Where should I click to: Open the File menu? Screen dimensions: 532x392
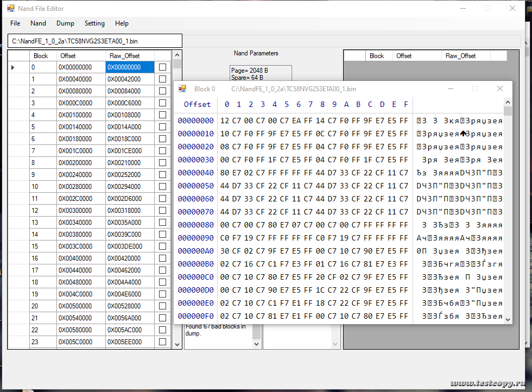(x=15, y=23)
